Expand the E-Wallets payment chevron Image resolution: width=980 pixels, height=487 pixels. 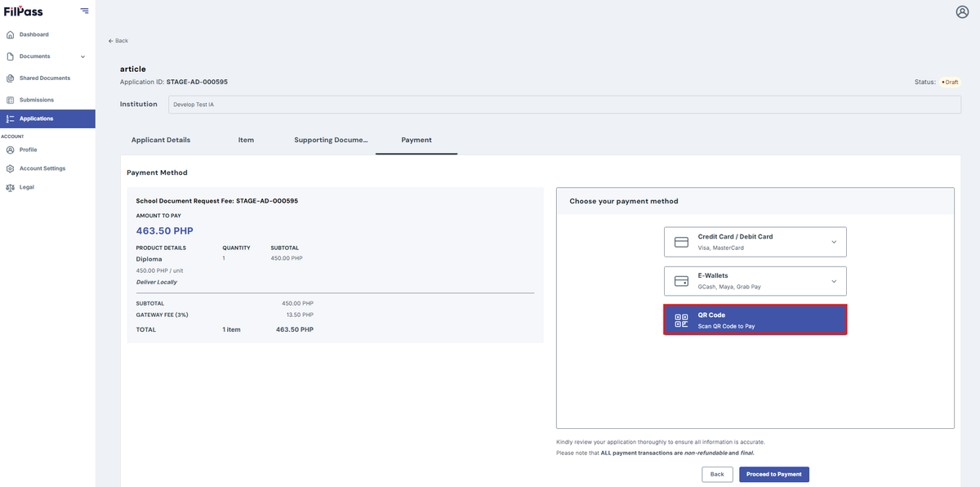click(834, 281)
